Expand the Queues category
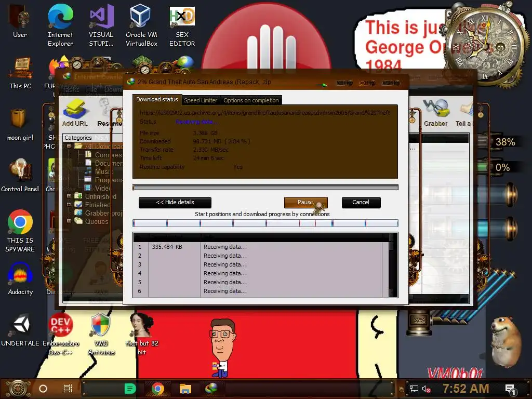This screenshot has width=532, height=399. [69, 221]
